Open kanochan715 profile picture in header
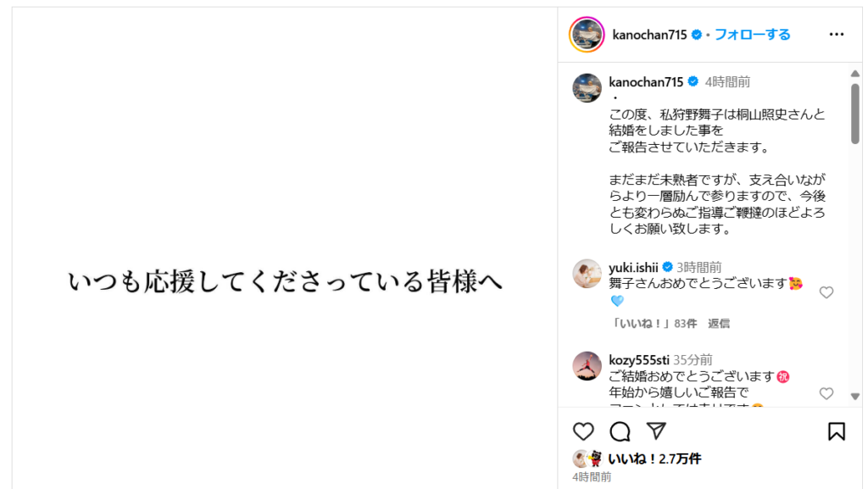 [x=587, y=35]
